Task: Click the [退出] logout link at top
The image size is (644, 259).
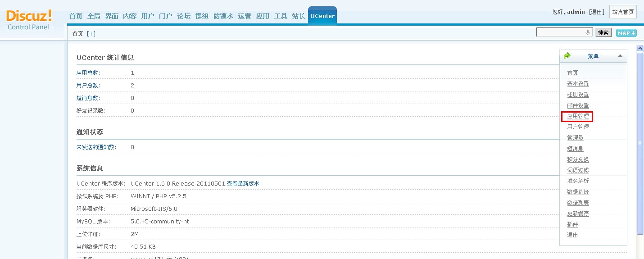Action: (x=597, y=12)
